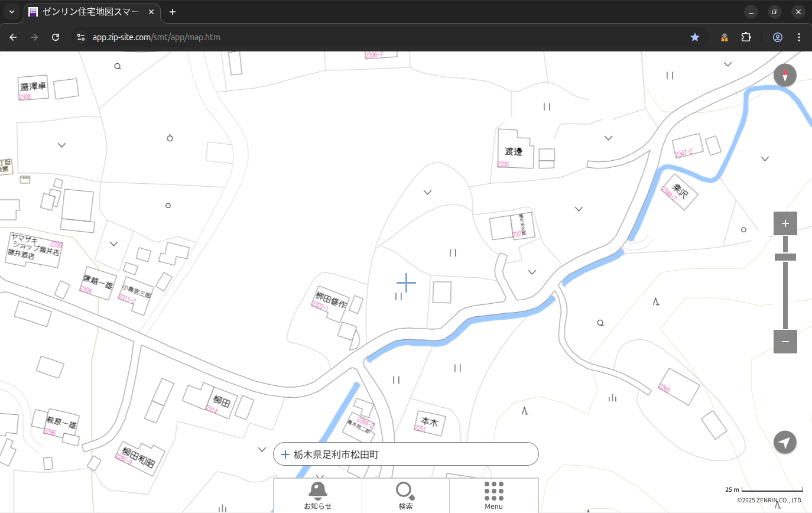Screen dimensions: 812x513
Task: Open the Chrome profile icon
Action: [x=777, y=37]
